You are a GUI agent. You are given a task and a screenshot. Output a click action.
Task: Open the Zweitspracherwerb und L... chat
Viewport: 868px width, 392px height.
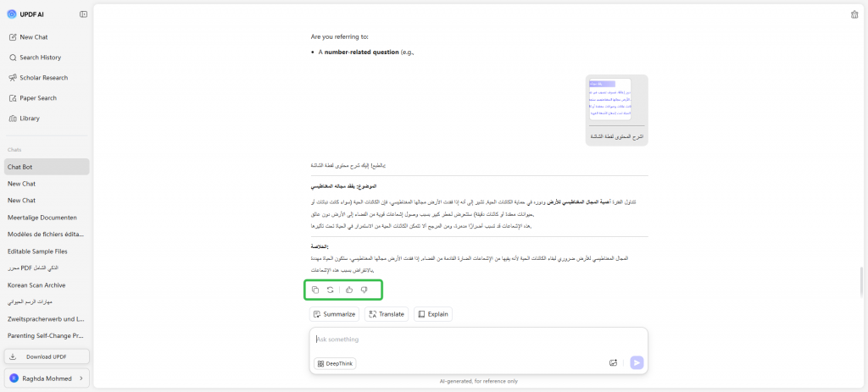(47, 319)
